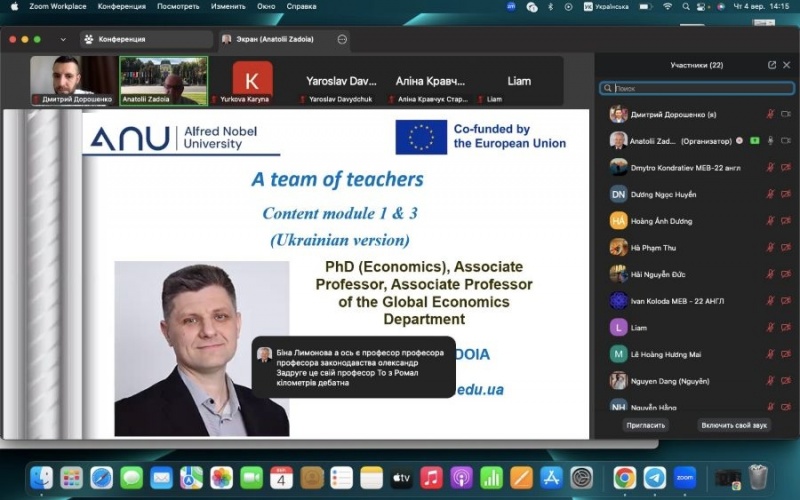This screenshot has height=500, width=800.
Task: Open Telegram from the Dock
Action: pyautogui.click(x=655, y=478)
